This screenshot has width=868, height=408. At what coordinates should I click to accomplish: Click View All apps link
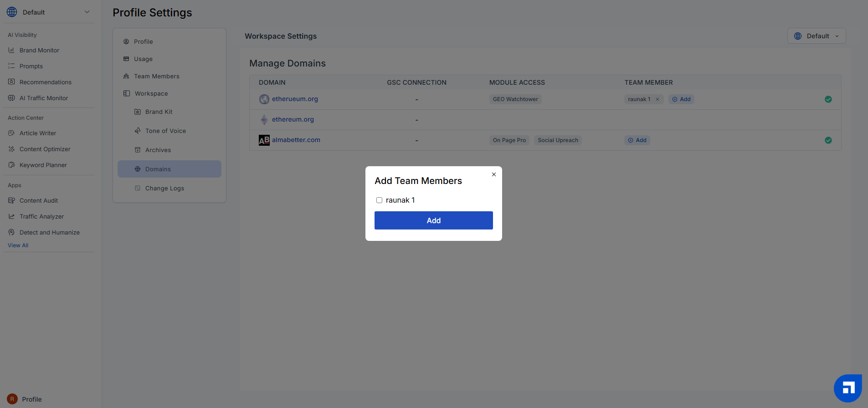tap(18, 245)
